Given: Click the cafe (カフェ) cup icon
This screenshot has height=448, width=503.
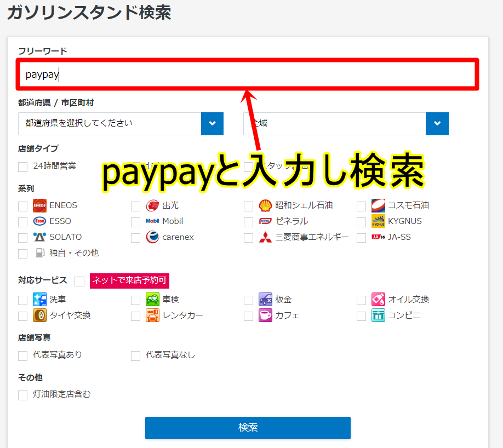Looking at the screenshot, I should 265,315.
